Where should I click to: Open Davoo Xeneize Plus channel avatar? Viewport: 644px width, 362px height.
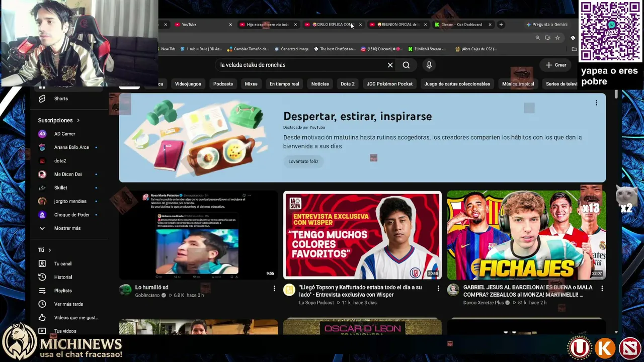pos(453,290)
